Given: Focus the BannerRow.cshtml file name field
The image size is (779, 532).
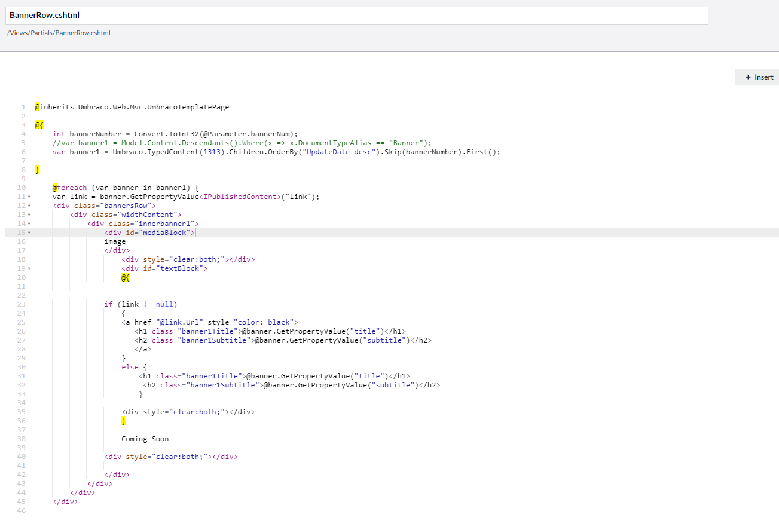Looking at the screenshot, I should (x=356, y=16).
